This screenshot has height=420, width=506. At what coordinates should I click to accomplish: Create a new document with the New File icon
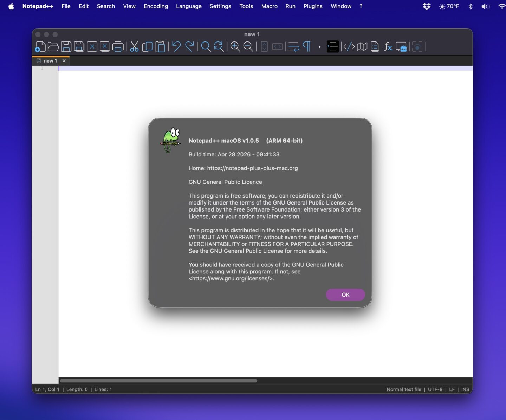coord(40,47)
